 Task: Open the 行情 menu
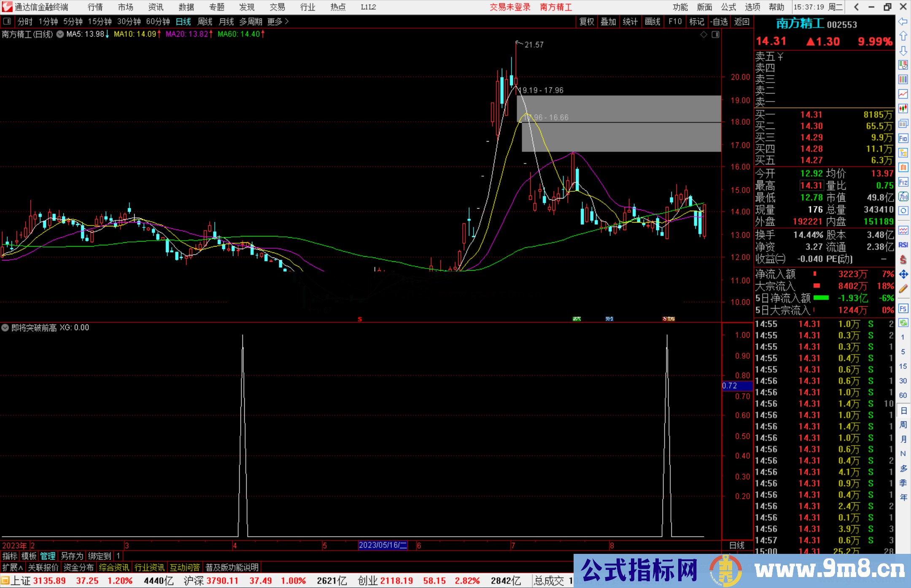click(x=95, y=7)
